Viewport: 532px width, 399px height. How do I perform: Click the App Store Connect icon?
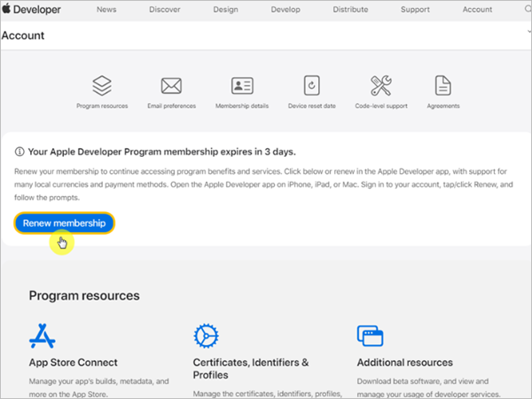(42, 335)
